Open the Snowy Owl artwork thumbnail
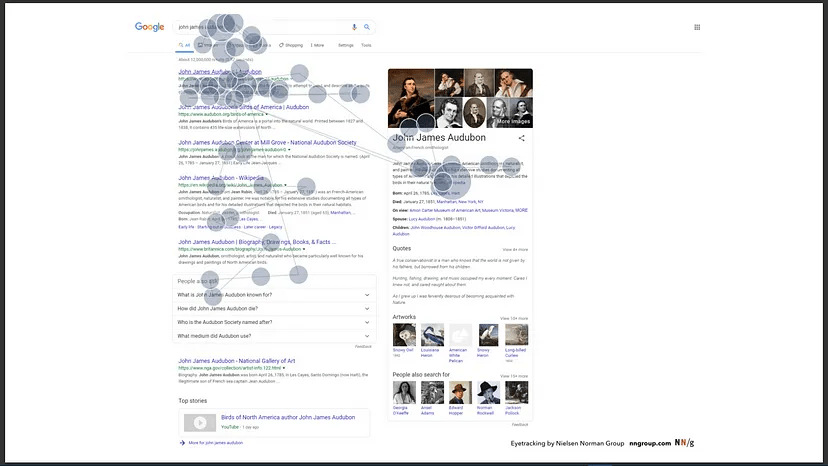This screenshot has width=828, height=466. (404, 335)
